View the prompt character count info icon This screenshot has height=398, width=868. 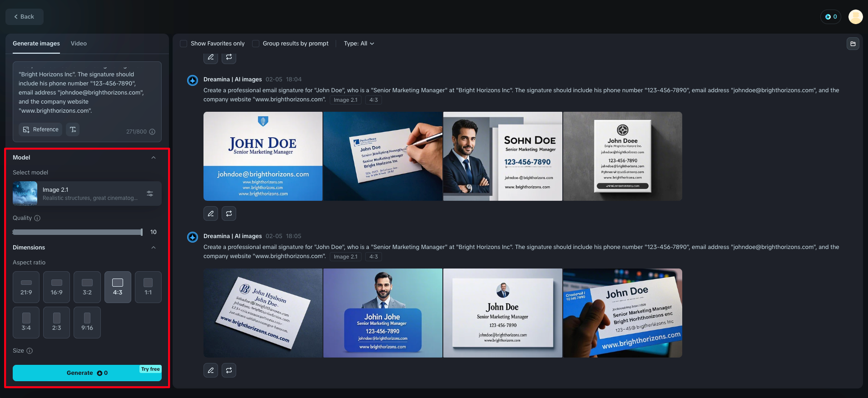pyautogui.click(x=152, y=132)
